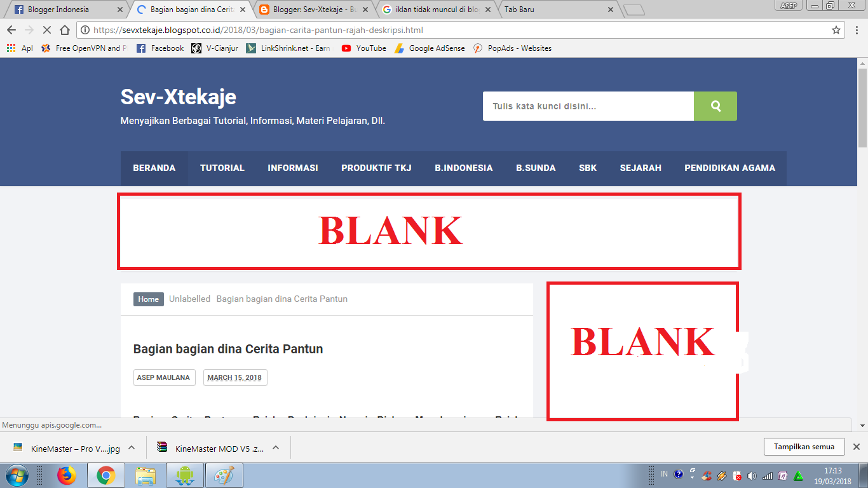868x488 pixels.
Task: Close the downloads bar
Action: click(856, 447)
